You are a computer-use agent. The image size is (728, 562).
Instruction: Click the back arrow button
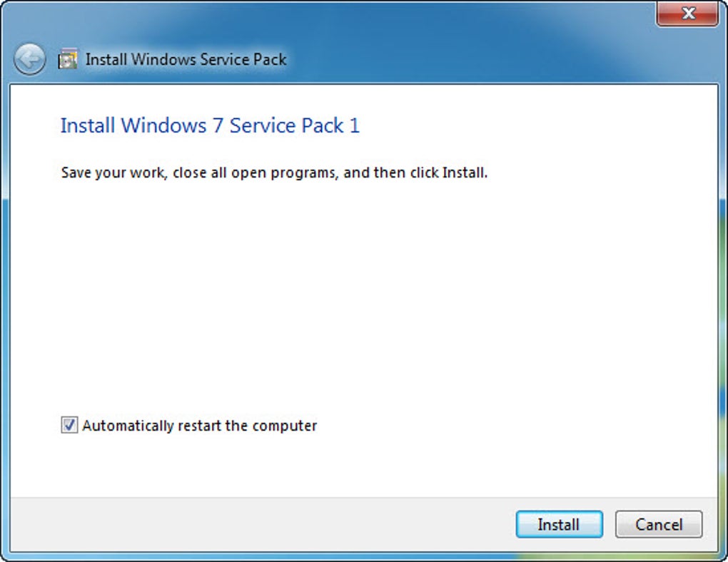point(29,60)
